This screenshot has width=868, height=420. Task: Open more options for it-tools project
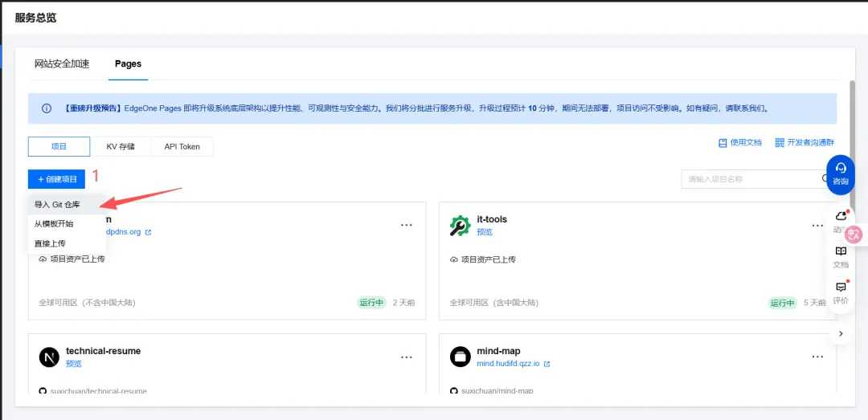[x=817, y=225]
